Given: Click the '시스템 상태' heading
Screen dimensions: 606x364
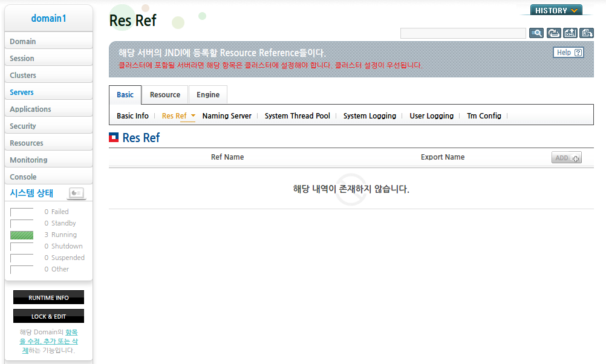Looking at the screenshot, I should tap(31, 193).
